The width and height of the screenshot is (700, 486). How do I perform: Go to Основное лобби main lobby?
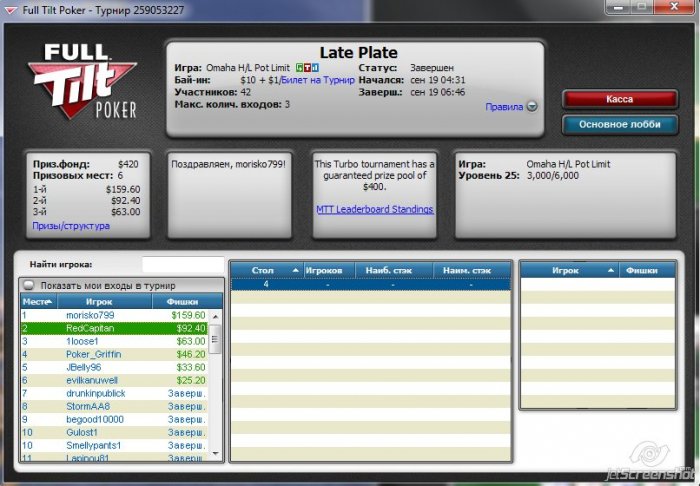click(620, 125)
